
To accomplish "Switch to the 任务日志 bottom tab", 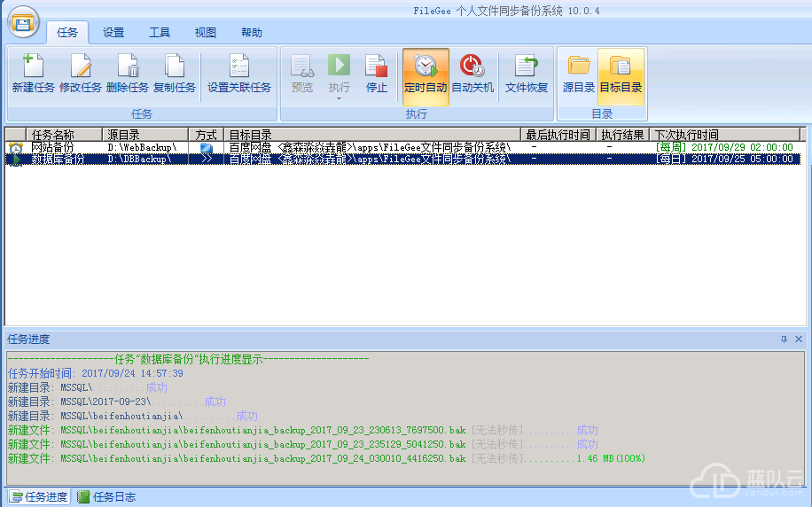I will click(106, 497).
